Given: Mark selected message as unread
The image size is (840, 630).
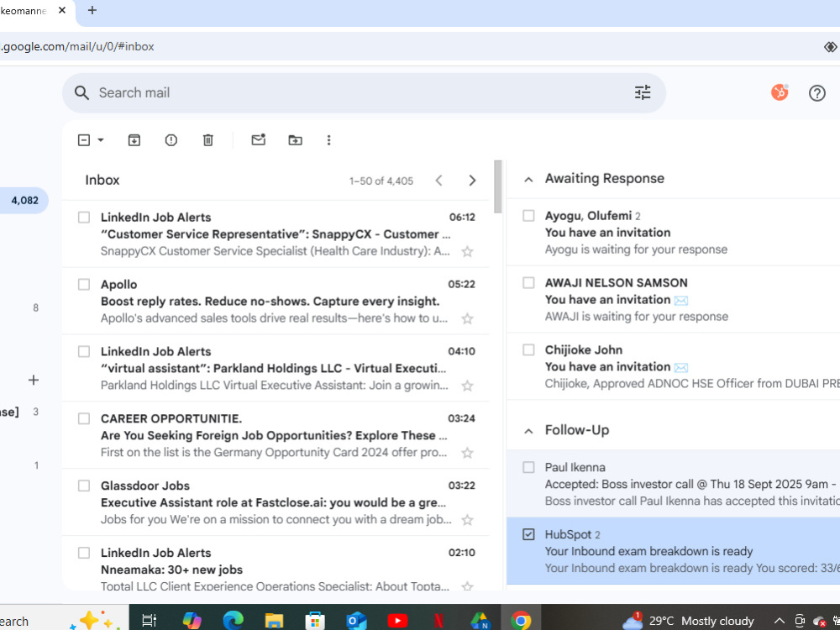Looking at the screenshot, I should click(258, 139).
